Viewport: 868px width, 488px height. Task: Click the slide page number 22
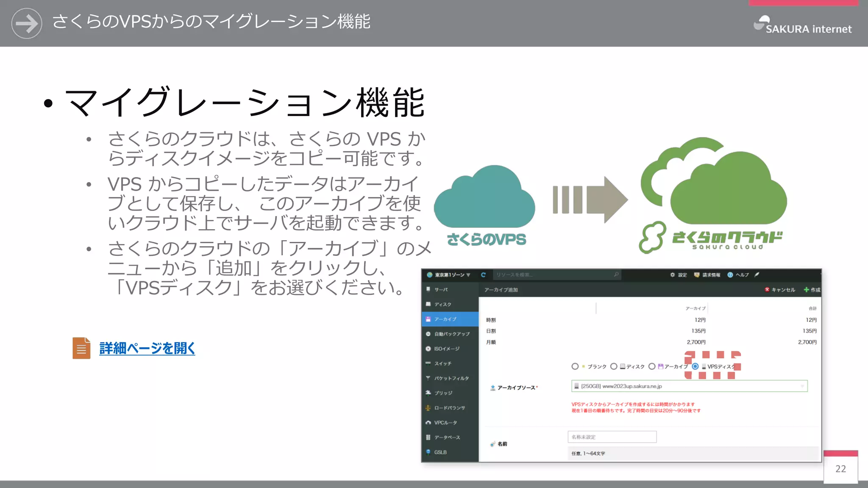click(840, 469)
